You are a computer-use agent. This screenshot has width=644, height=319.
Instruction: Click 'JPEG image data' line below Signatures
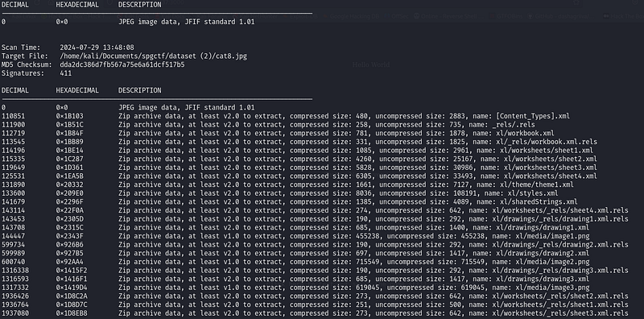(x=187, y=108)
